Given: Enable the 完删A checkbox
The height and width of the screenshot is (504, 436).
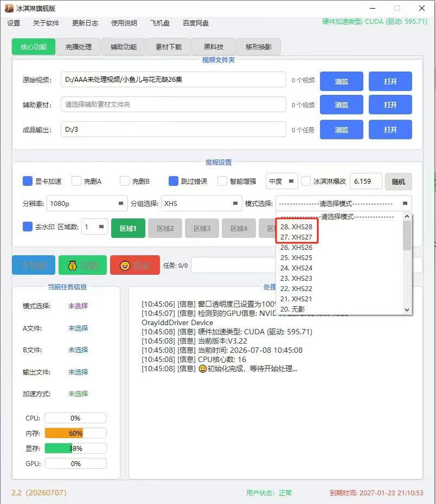Looking at the screenshot, I should (x=76, y=182).
